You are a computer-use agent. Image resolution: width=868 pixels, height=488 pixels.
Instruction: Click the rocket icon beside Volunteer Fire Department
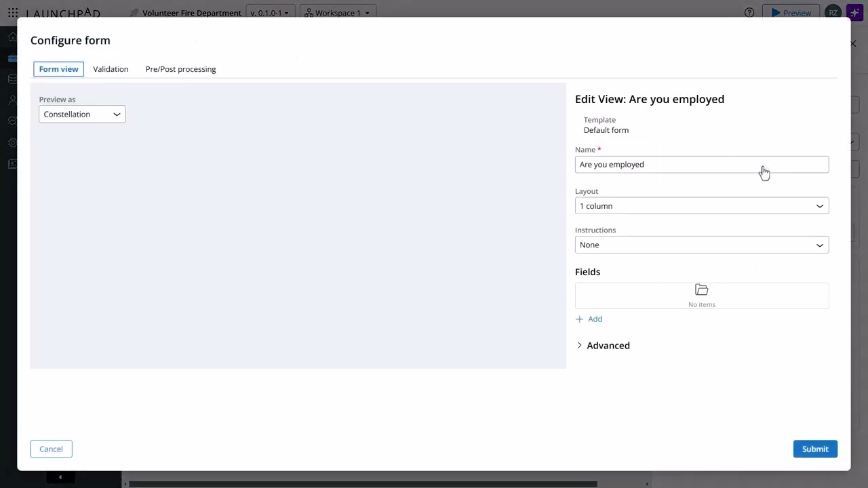pyautogui.click(x=134, y=13)
